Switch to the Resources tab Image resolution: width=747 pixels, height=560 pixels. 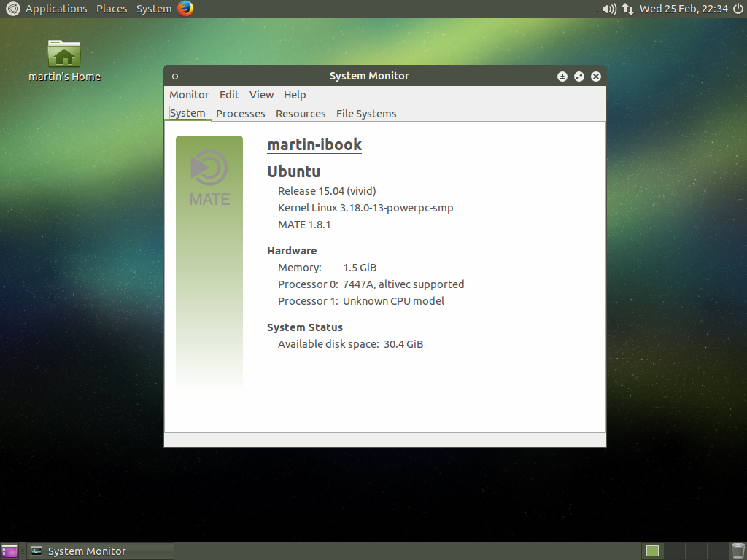tap(301, 114)
